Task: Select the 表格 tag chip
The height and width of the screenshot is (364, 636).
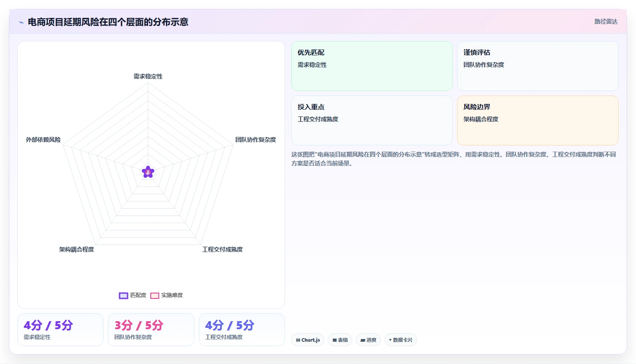Action: 340,340
